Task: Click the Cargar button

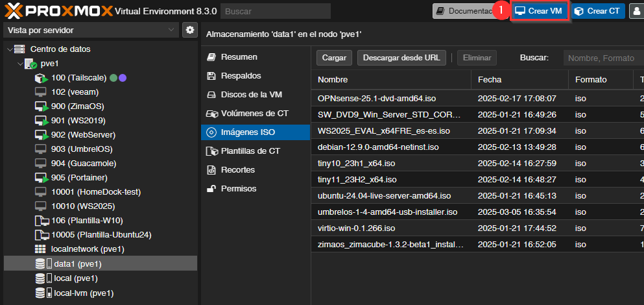Action: coord(334,58)
